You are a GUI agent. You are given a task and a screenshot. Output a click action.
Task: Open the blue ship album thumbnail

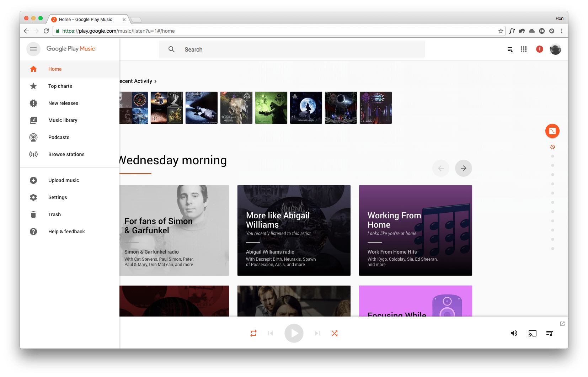202,108
